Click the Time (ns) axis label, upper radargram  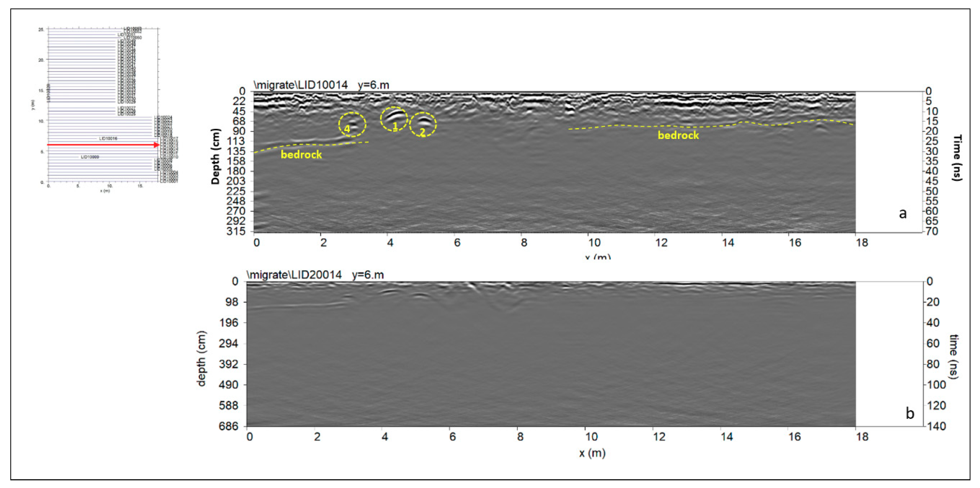pos(957,157)
